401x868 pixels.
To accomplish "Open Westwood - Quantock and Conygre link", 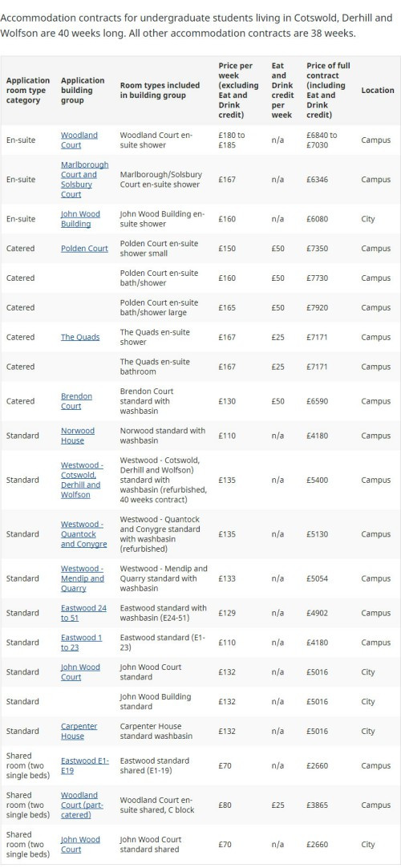I will coord(84,534).
